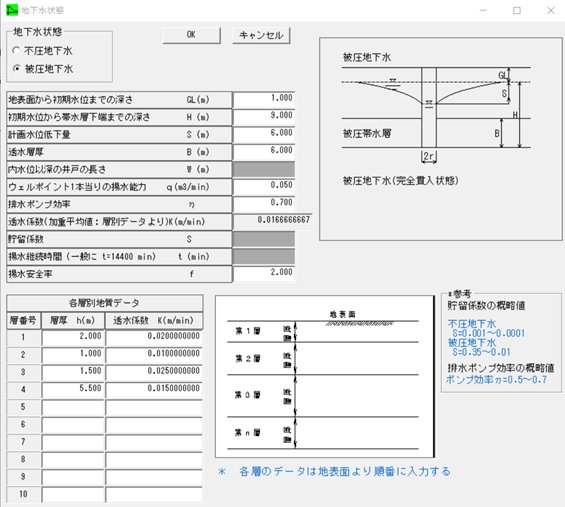Click the 層番号 column header
This screenshot has height=507, width=565.
tap(23, 320)
